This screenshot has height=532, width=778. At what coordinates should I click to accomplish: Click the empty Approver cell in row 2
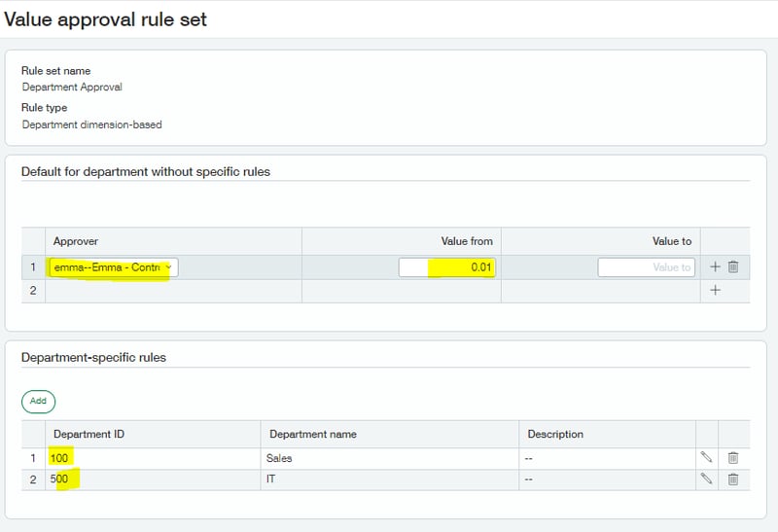[173, 290]
